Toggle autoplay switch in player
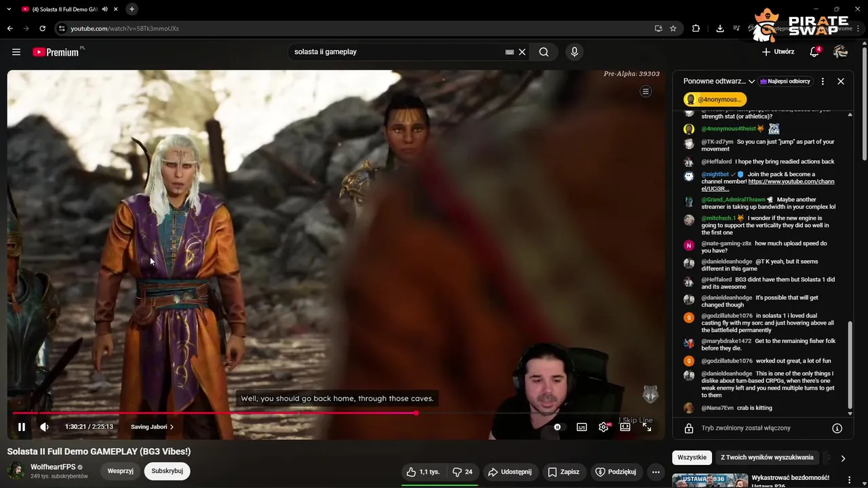Image resolution: width=868 pixels, height=488 pixels. (557, 427)
